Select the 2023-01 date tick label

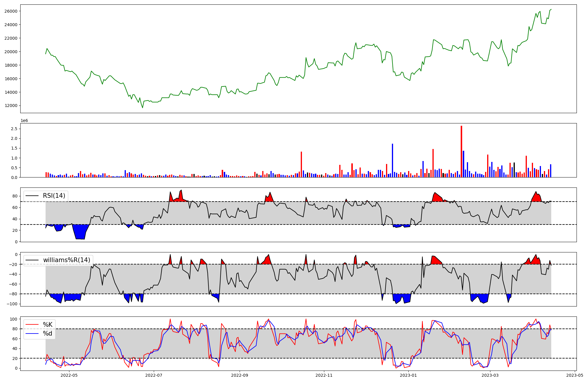[x=408, y=375]
